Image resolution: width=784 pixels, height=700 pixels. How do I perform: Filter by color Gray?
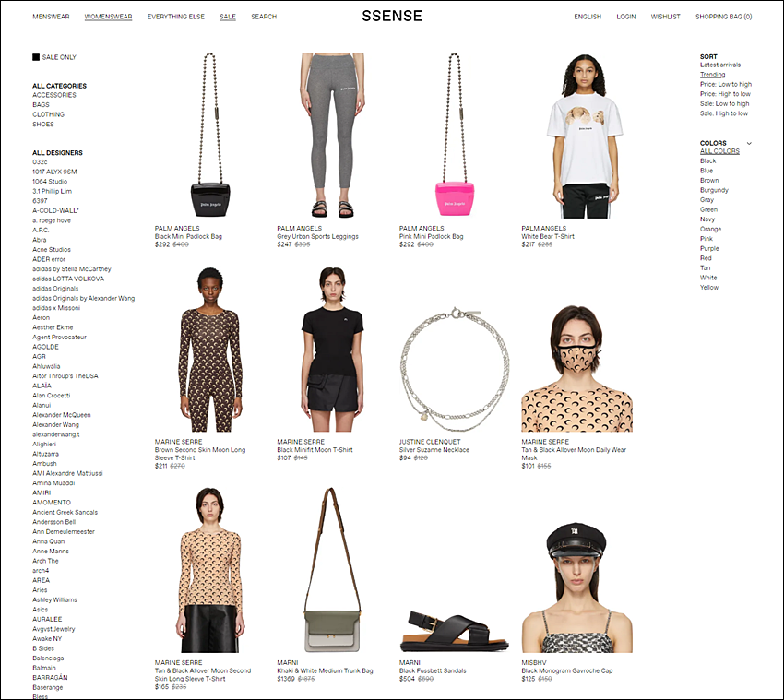pyautogui.click(x=707, y=200)
